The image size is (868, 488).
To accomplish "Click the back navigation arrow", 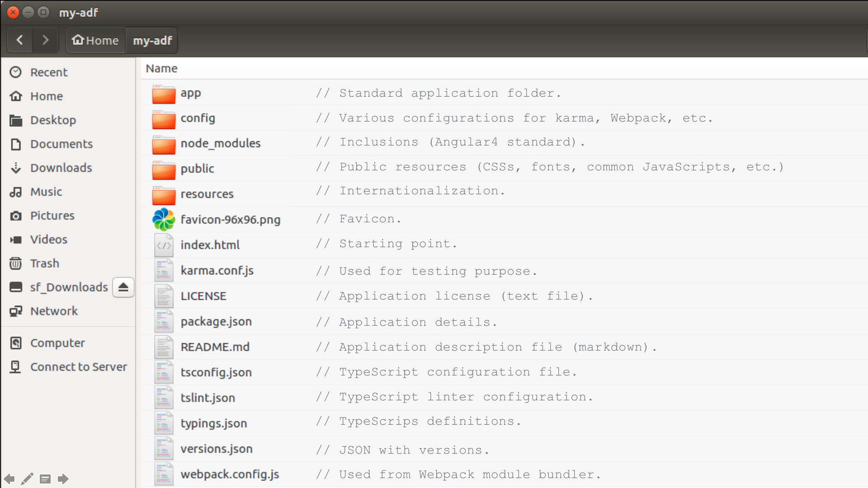I will coord(20,40).
